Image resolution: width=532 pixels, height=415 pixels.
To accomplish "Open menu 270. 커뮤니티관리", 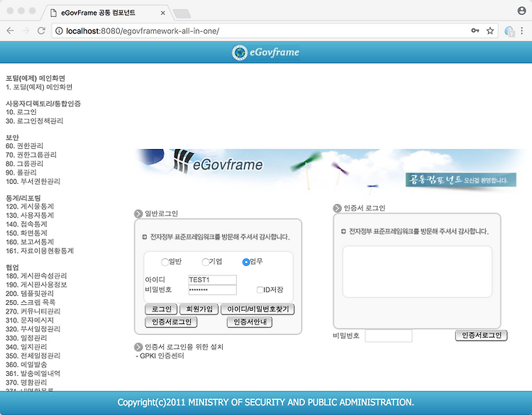I will [33, 311].
